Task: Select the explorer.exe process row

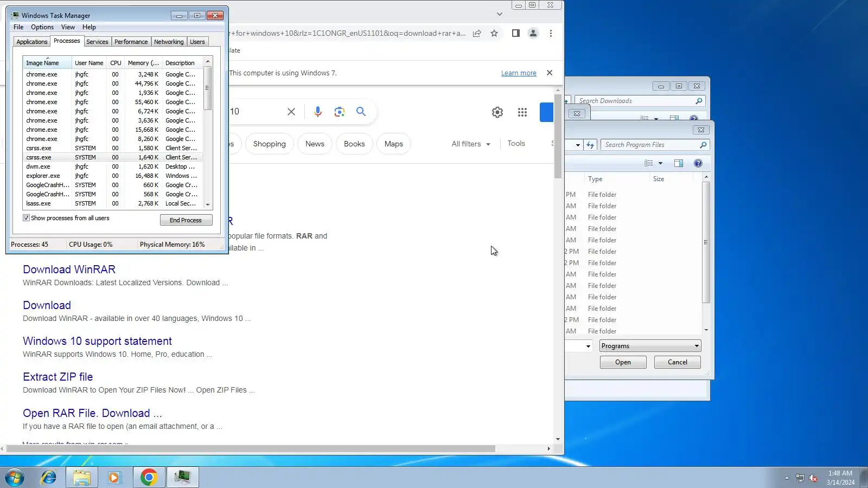Action: pos(113,176)
